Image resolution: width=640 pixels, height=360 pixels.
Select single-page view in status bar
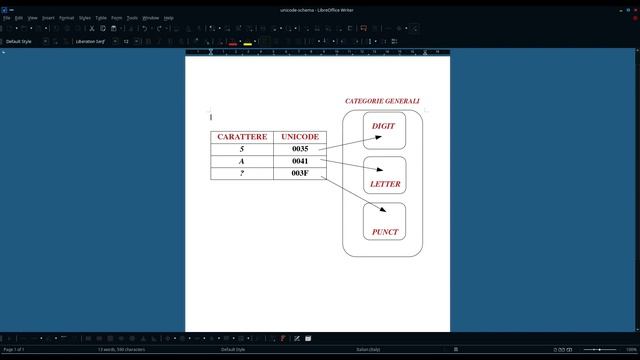tap(556, 349)
